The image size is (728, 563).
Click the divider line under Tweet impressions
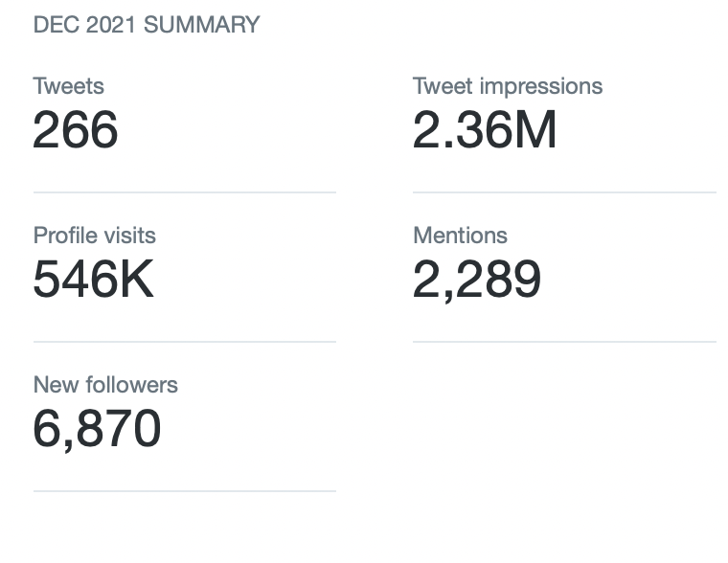coord(564,192)
